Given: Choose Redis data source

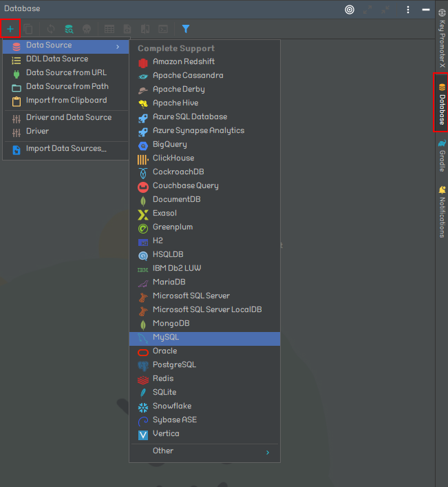Looking at the screenshot, I should coord(205,379).
